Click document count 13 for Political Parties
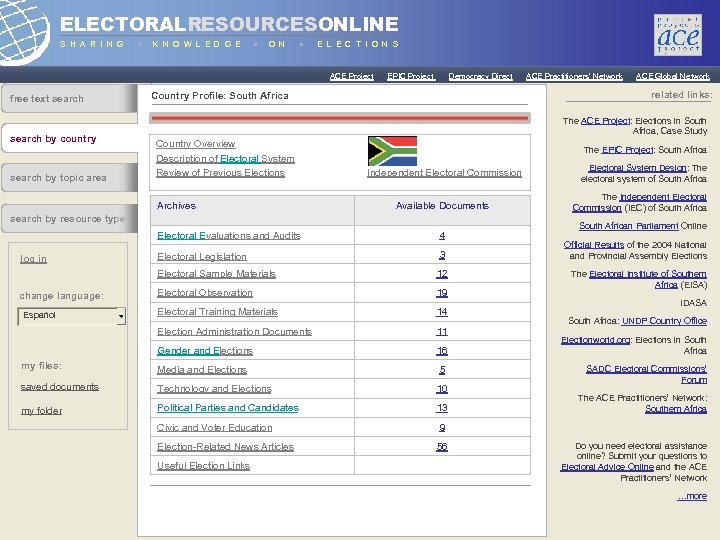Image resolution: width=720 pixels, height=540 pixels. (x=442, y=408)
